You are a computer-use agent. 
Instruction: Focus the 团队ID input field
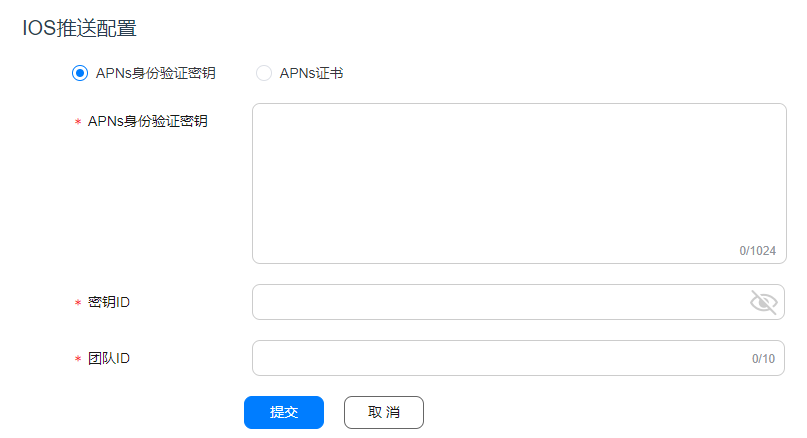tap(518, 358)
